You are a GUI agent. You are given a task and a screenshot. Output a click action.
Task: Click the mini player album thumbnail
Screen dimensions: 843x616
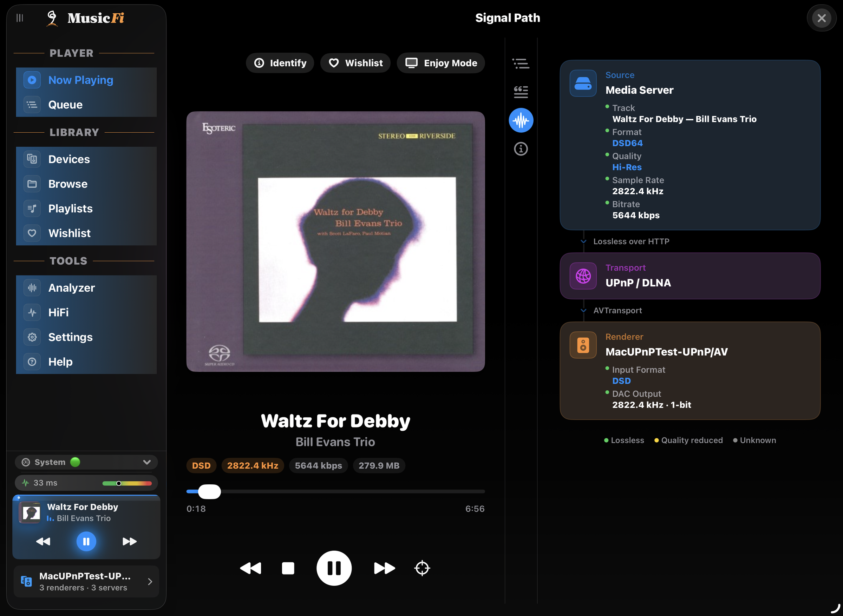point(30,512)
